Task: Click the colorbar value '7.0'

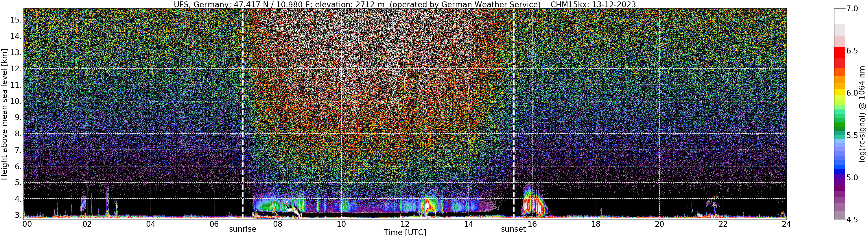Action: (x=852, y=9)
